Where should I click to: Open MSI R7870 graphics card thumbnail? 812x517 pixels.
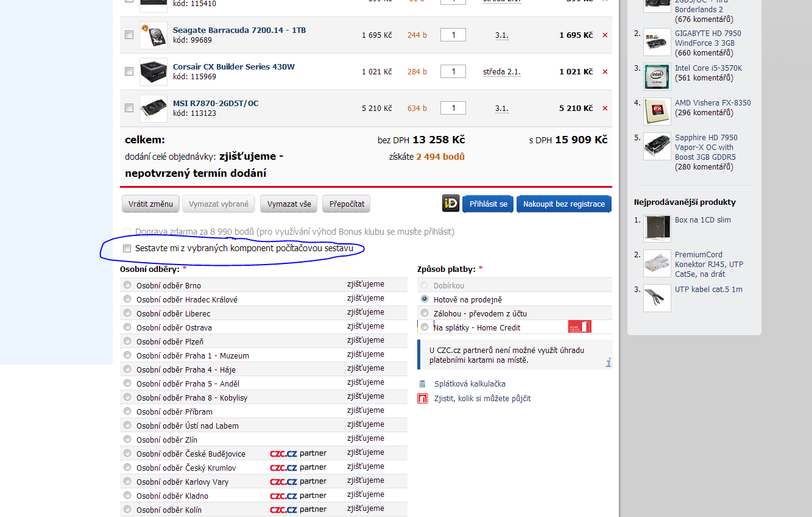tap(153, 109)
